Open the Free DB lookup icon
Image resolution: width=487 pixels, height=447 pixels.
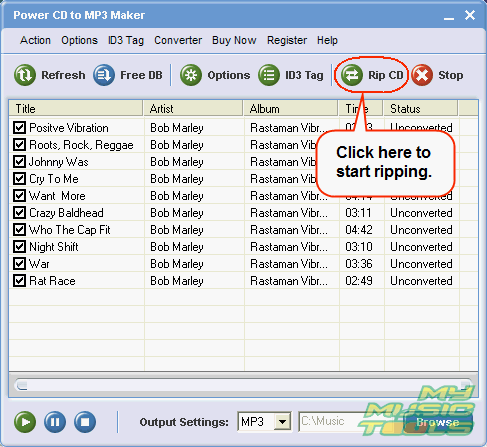pyautogui.click(x=104, y=75)
